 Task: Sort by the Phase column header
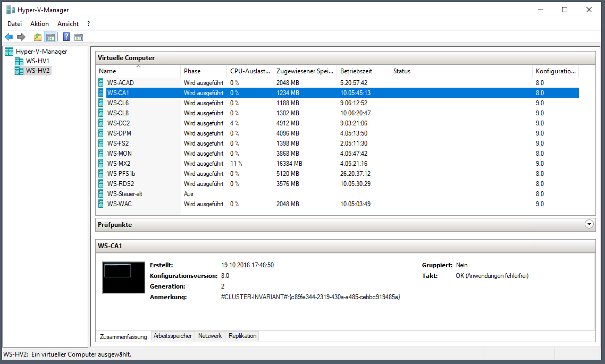203,71
